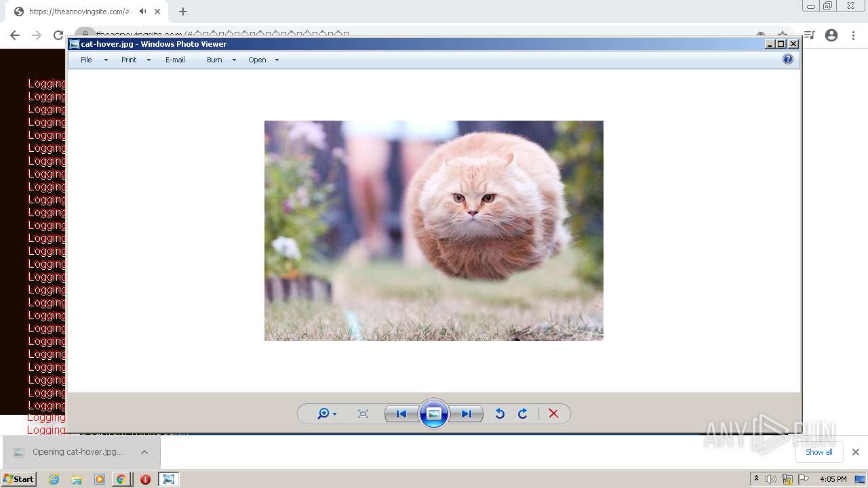
Task: Open the Windows Start menu
Action: (19, 479)
